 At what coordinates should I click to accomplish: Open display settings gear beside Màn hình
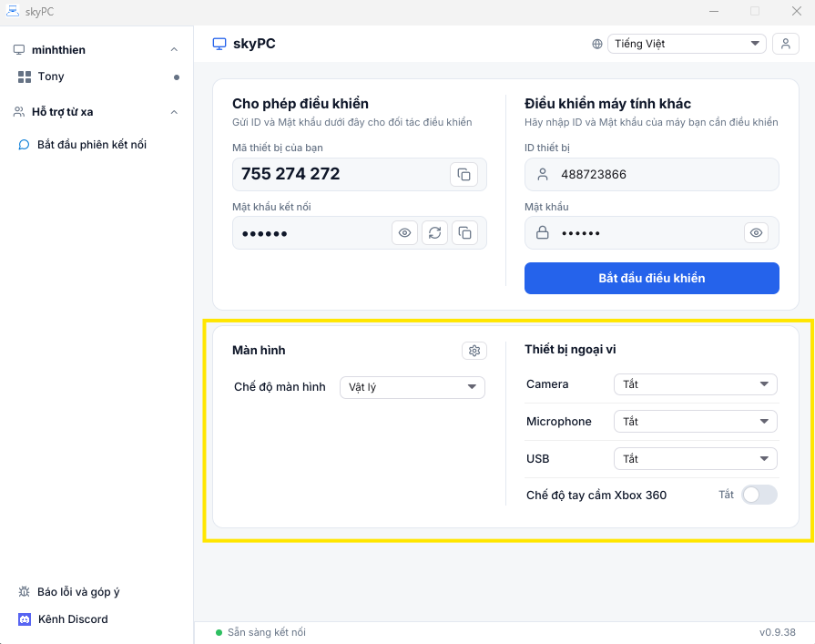point(474,351)
